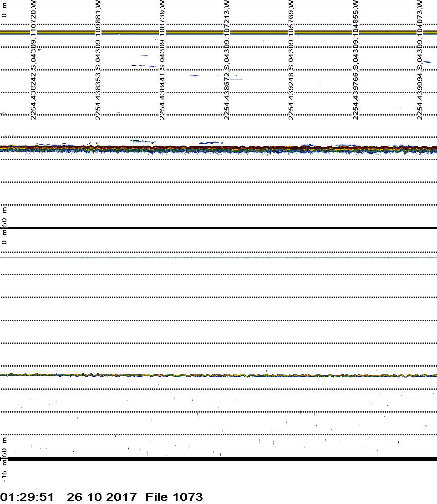Click the position label ending in 110720,W

(33, 60)
